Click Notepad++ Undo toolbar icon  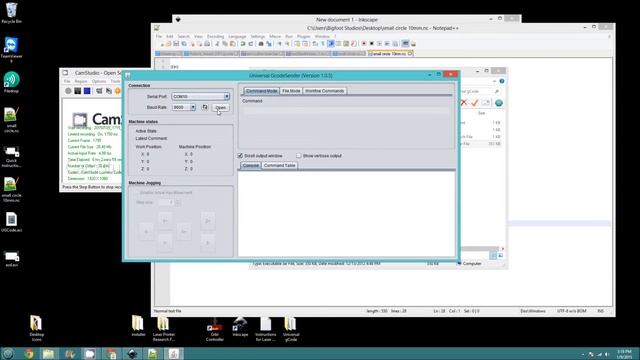click(x=243, y=44)
